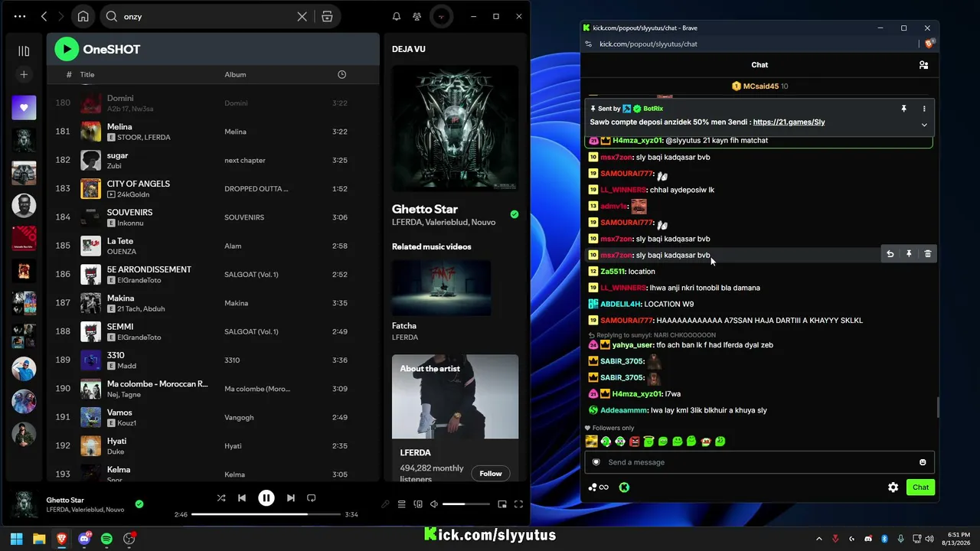This screenshot has width=980, height=551.
Task: Open artist link ElGrandeToto under SEMMI
Action: (139, 337)
